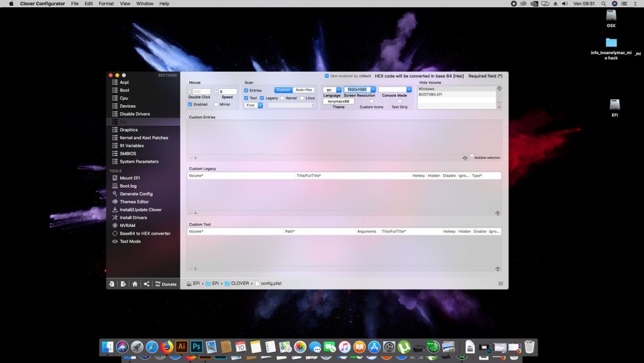Screen dimensions: 644x363
Task: Open Illustrator from the Dock
Action: 182,346
